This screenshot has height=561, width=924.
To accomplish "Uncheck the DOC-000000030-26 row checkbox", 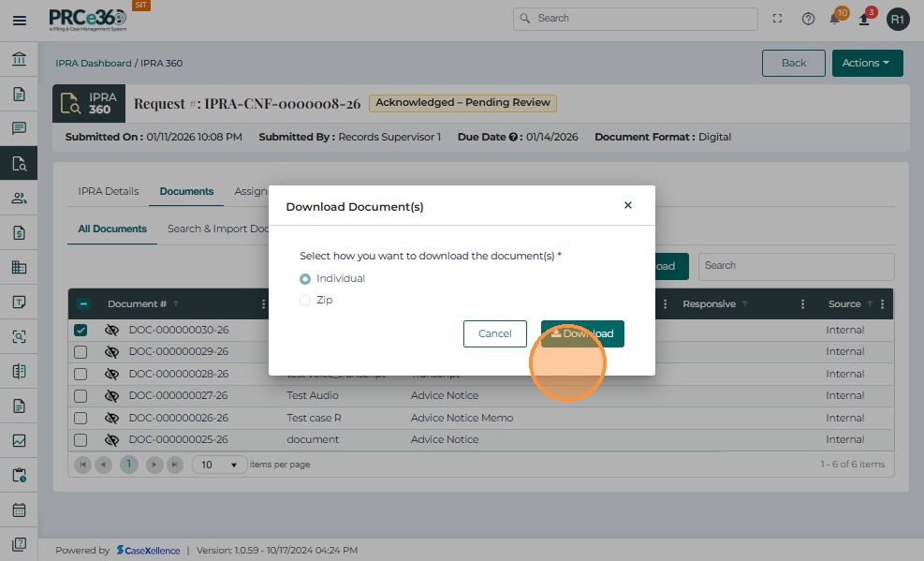I will point(81,330).
